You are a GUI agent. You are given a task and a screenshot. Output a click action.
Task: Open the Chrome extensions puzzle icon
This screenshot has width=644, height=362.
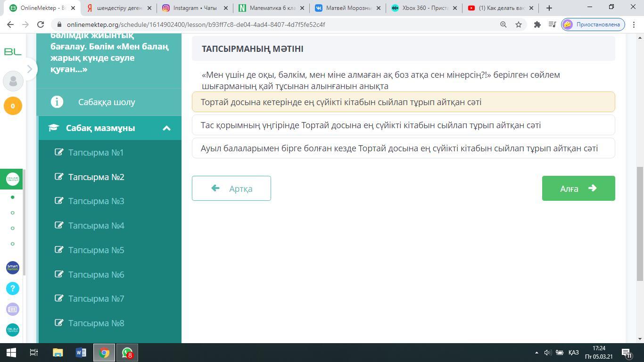point(537,25)
